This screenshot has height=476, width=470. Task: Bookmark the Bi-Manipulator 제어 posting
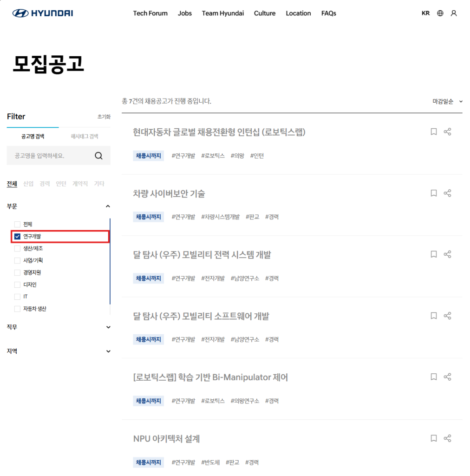[434, 377]
